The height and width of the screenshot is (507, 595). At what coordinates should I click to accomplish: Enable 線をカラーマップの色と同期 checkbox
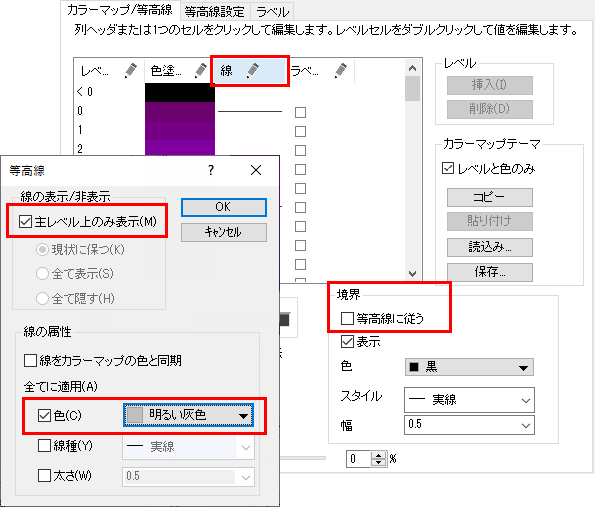(x=30, y=361)
